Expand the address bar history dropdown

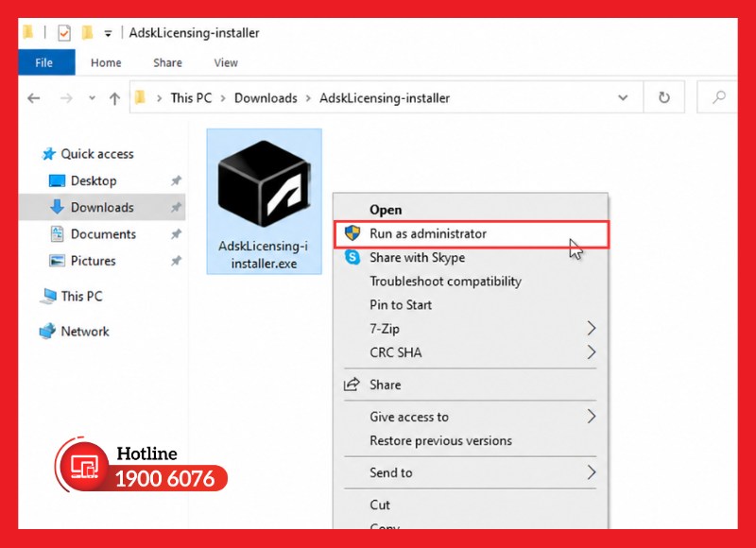click(623, 98)
